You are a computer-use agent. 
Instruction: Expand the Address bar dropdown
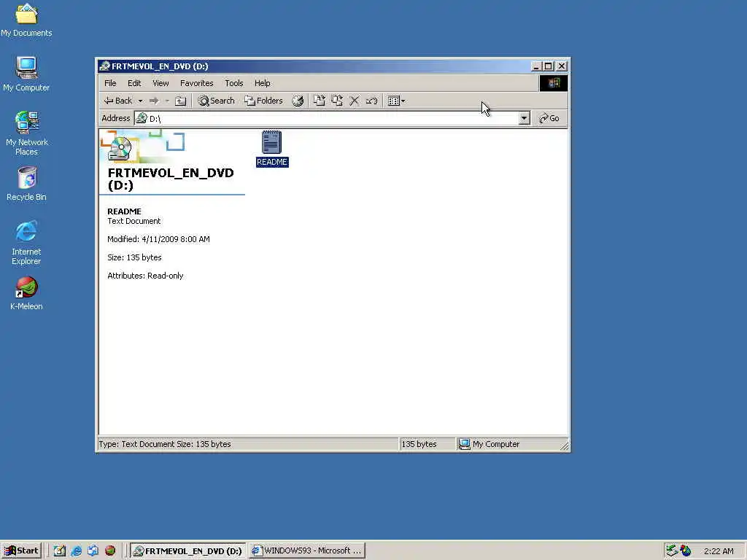click(524, 118)
